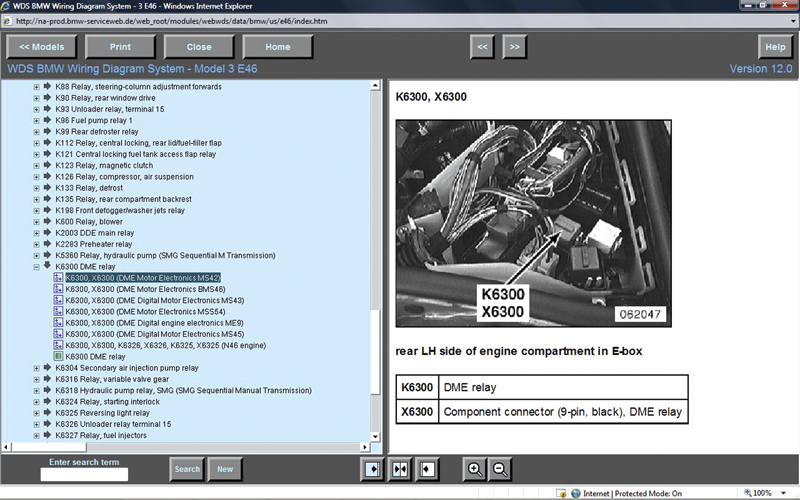
Task: Click the Models back button
Action: click(42, 47)
